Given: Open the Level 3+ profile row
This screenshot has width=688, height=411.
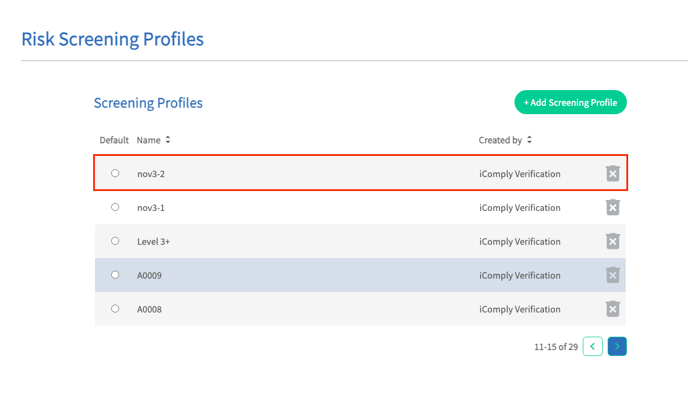Looking at the screenshot, I should coord(360,241).
